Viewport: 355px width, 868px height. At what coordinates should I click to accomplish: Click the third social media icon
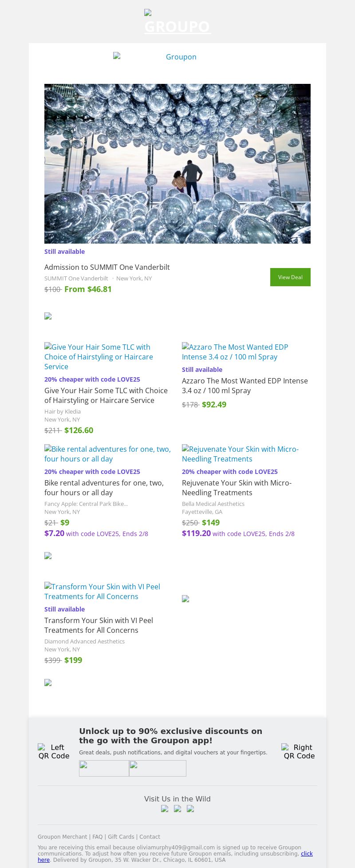(x=190, y=809)
